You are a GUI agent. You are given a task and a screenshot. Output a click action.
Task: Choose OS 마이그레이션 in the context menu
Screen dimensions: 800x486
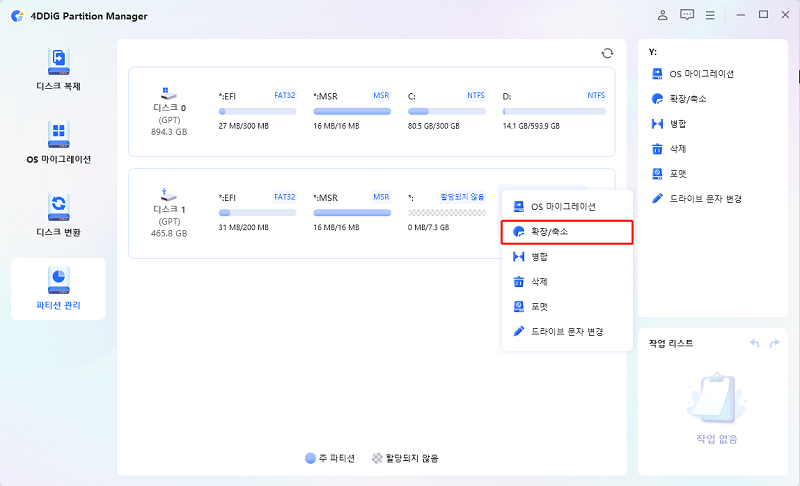(567, 207)
